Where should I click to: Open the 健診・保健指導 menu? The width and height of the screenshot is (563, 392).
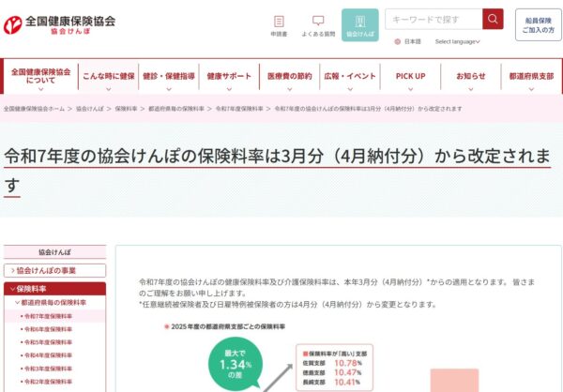[169, 76]
